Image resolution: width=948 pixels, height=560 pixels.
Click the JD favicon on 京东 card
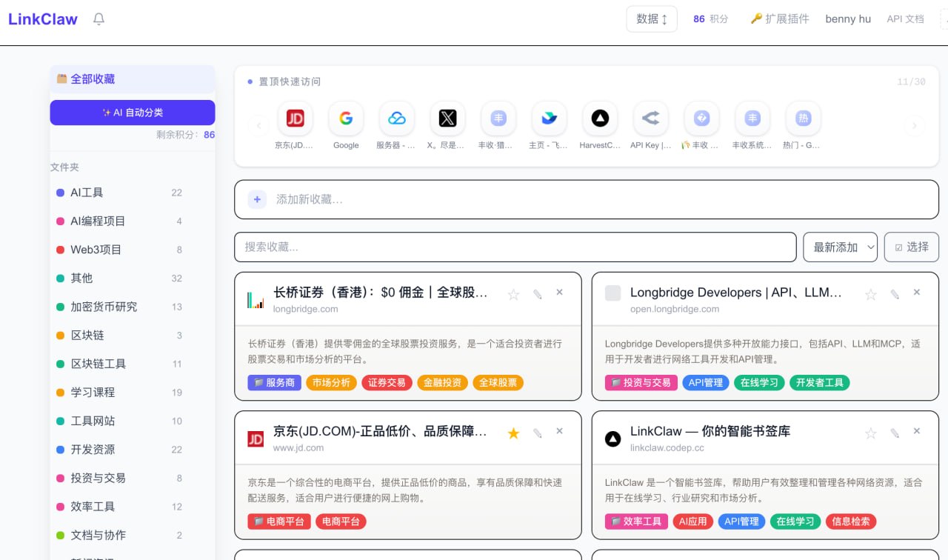[x=256, y=439]
